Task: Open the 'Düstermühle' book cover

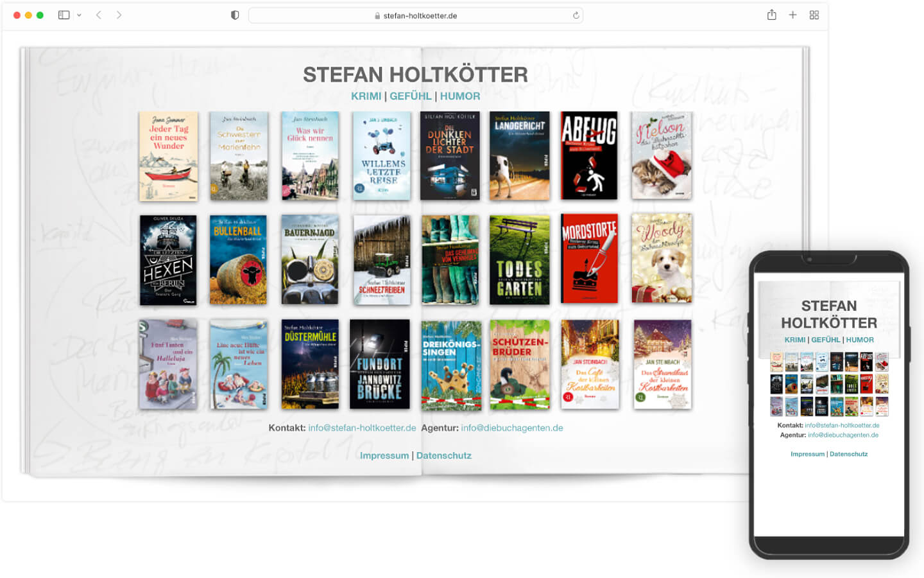Action: [x=310, y=364]
